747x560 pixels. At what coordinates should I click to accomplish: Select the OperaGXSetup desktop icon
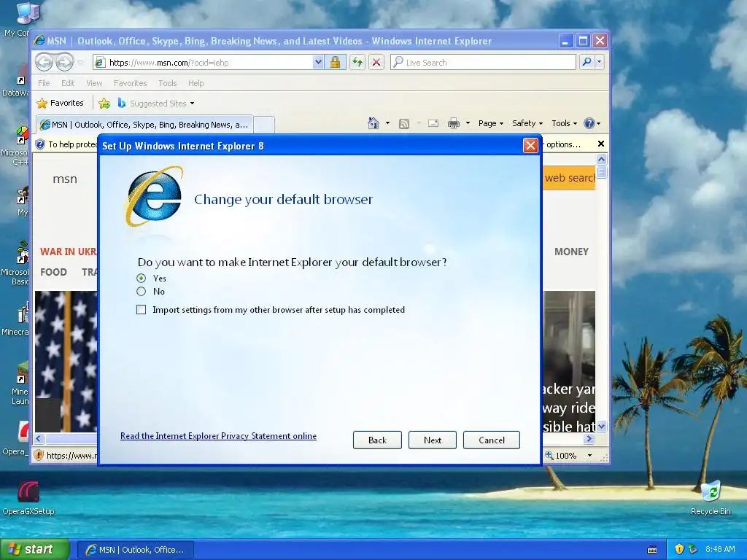(28, 498)
